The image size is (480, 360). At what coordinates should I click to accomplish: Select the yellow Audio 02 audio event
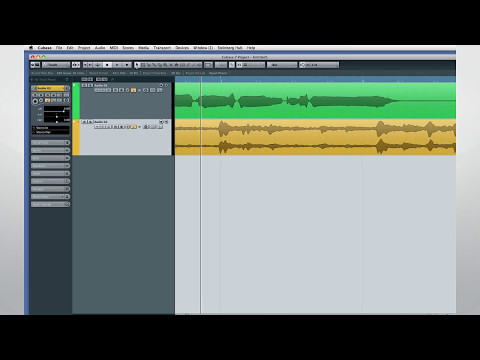pyautogui.click(x=315, y=137)
